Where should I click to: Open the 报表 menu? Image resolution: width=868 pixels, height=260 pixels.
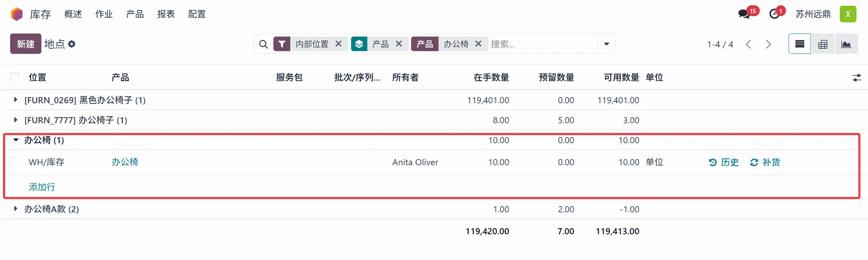(x=166, y=14)
